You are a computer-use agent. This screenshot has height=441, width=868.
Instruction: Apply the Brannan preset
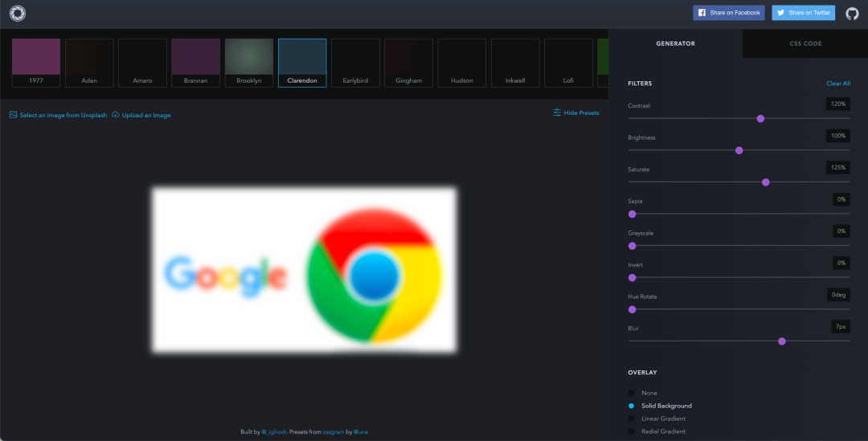(x=195, y=63)
